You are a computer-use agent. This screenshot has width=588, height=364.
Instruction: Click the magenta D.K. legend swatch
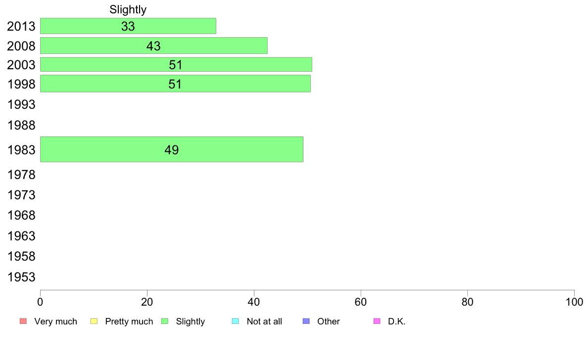click(377, 321)
